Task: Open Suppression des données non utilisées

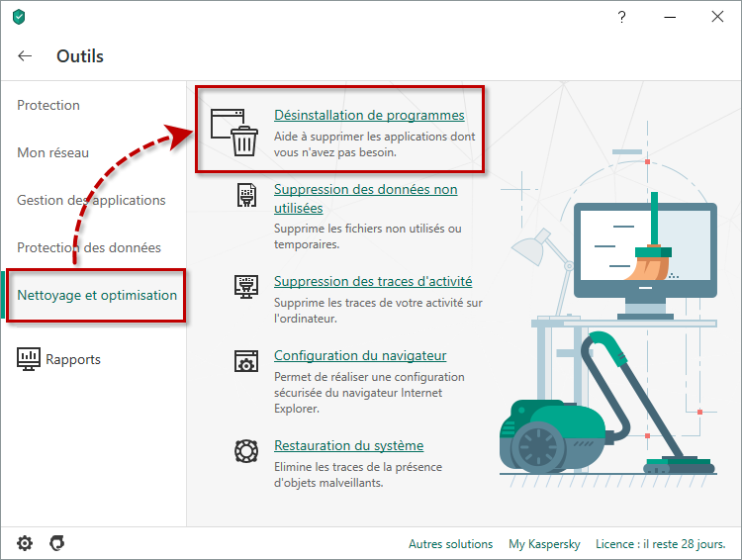Action: click(x=365, y=198)
